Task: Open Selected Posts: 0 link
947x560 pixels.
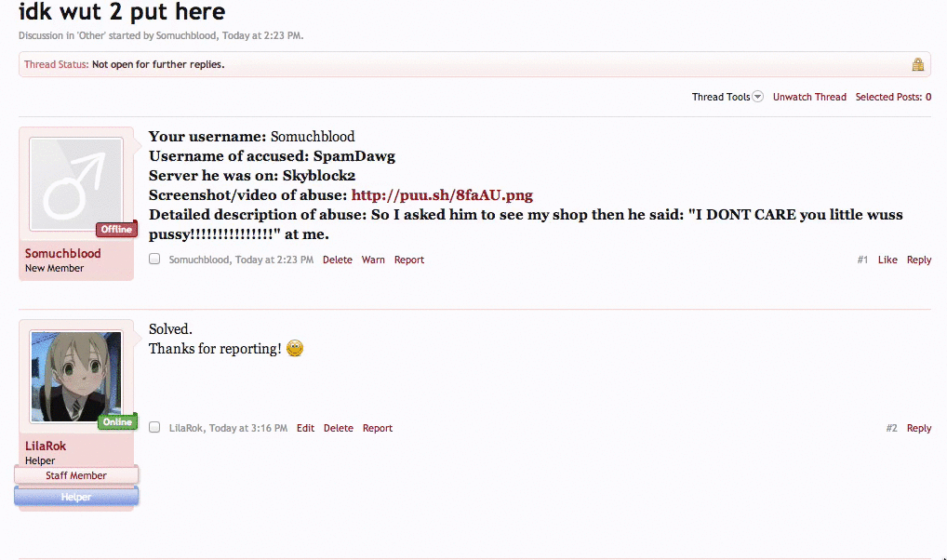Action: 893,97
